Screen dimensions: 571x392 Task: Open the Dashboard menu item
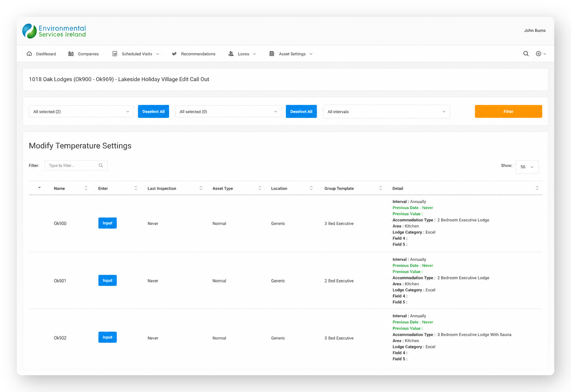[x=41, y=54]
